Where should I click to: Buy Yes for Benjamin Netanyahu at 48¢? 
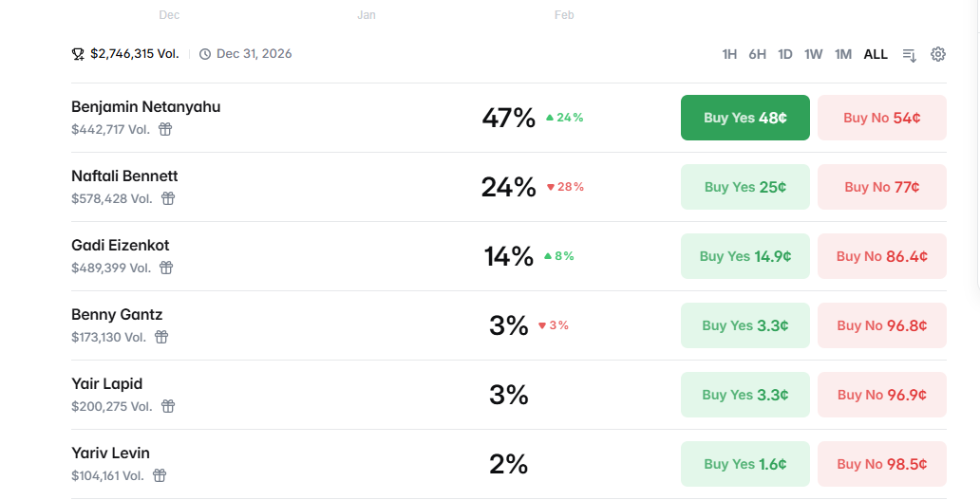click(x=745, y=118)
